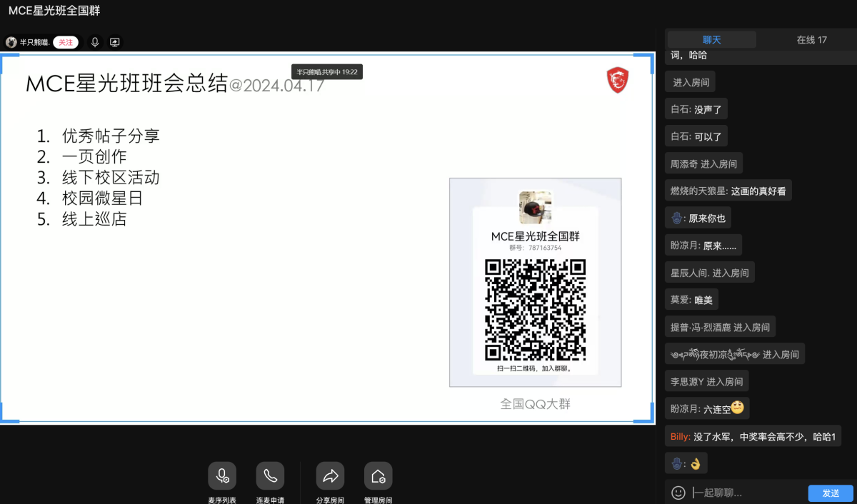Click the host's microphone status icon
The image size is (857, 504).
[94, 42]
